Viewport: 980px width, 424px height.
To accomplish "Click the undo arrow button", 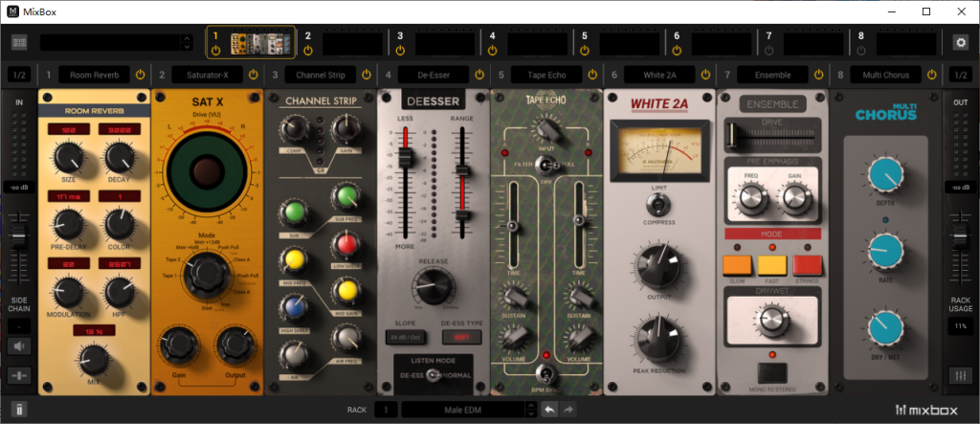I will (549, 411).
